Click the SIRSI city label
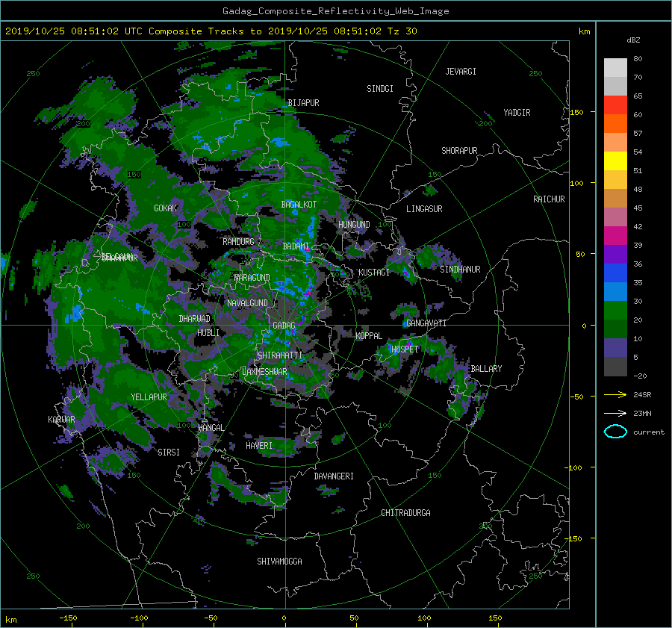This screenshot has height=628, width=672. [169, 453]
